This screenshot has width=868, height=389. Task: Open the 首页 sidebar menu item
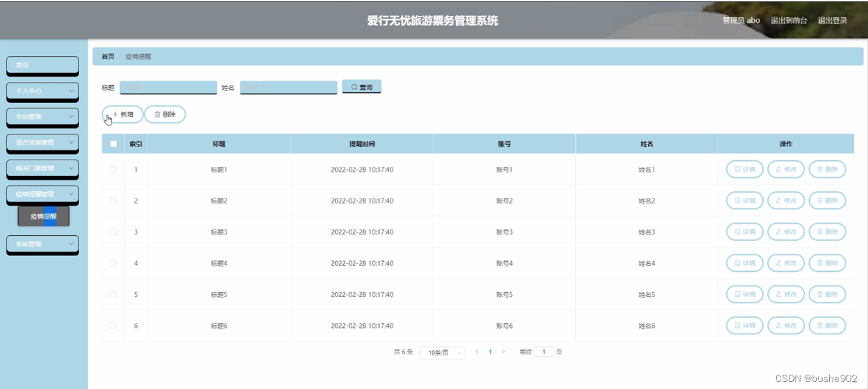42,65
